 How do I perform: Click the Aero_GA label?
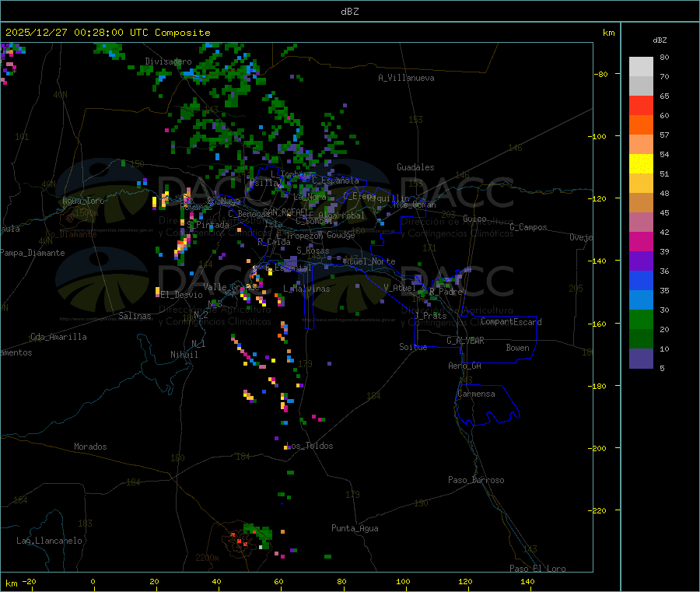[x=465, y=366]
